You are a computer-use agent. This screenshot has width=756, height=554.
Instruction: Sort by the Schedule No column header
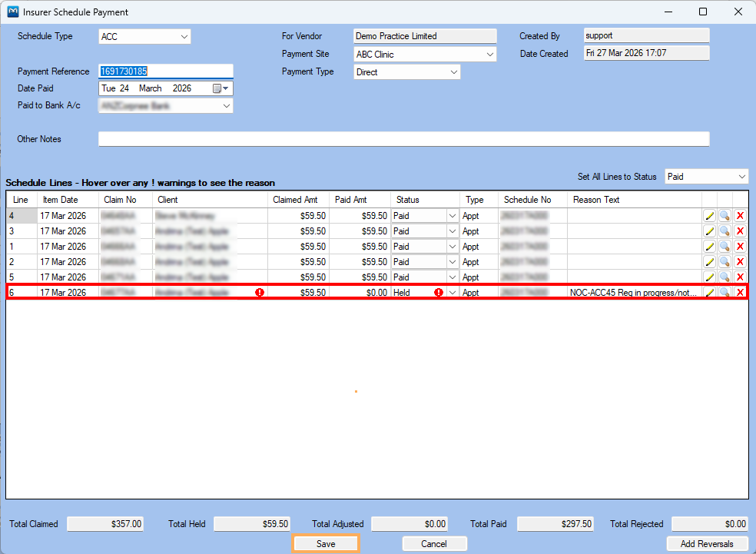coord(533,200)
